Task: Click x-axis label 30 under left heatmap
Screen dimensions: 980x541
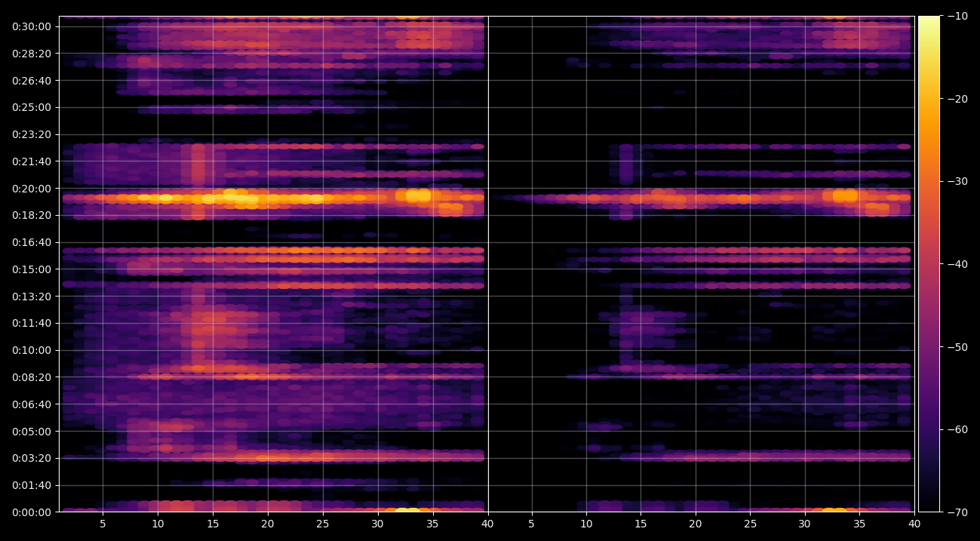Action: (x=377, y=524)
